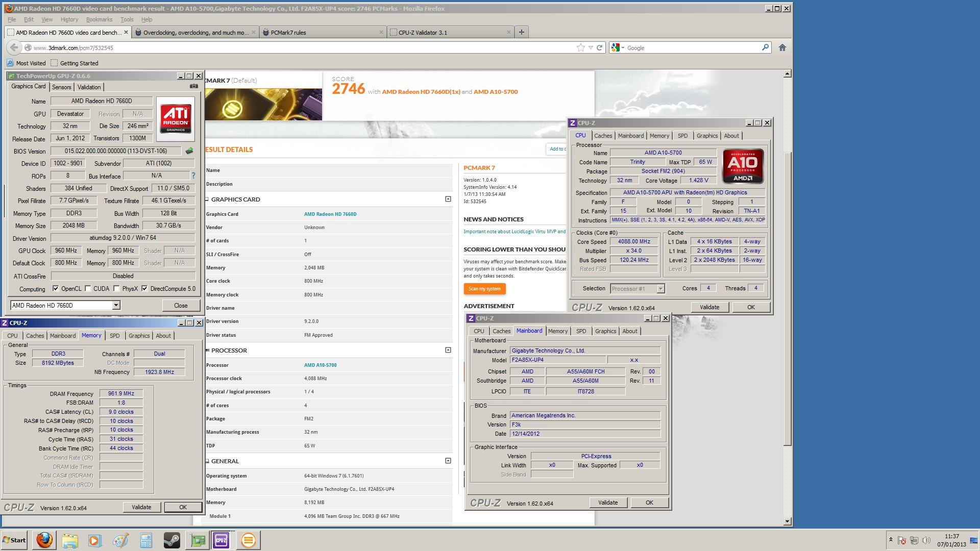Click Validate in CPU-Z processor window
The width and height of the screenshot is (980, 551).
709,307
